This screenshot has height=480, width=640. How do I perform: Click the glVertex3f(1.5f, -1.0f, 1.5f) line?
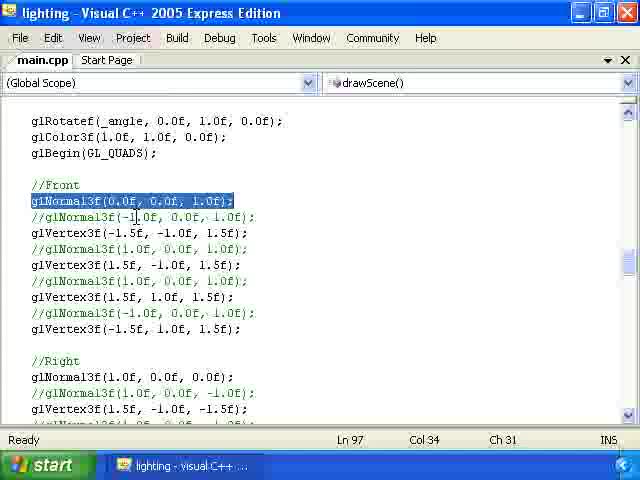click(136, 265)
